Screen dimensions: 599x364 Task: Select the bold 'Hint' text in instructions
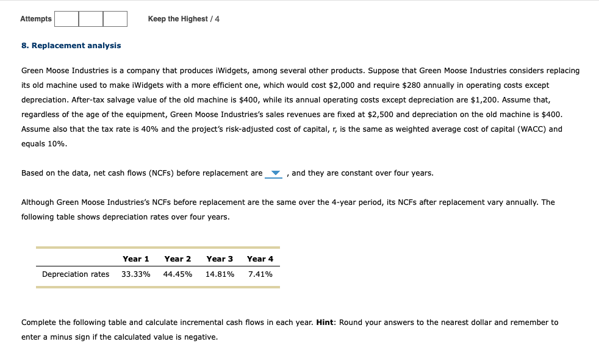tap(324, 322)
